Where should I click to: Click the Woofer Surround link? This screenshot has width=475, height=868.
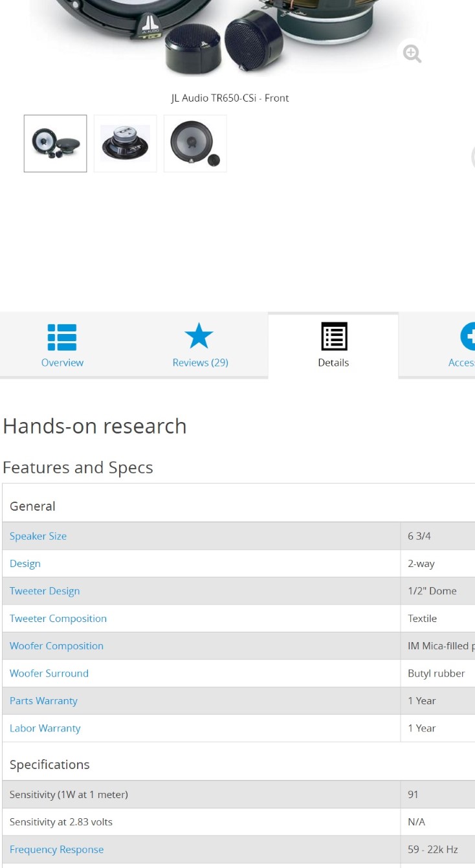tap(49, 673)
